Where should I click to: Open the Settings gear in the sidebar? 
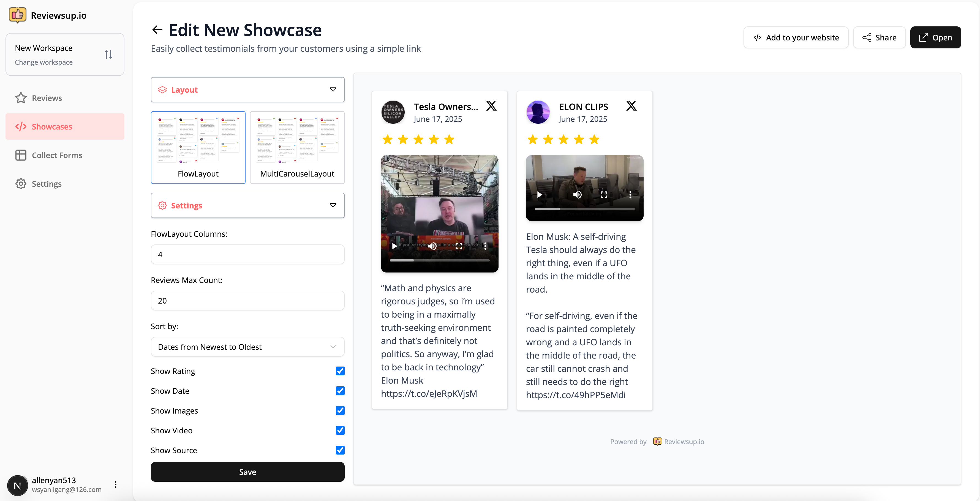point(21,184)
